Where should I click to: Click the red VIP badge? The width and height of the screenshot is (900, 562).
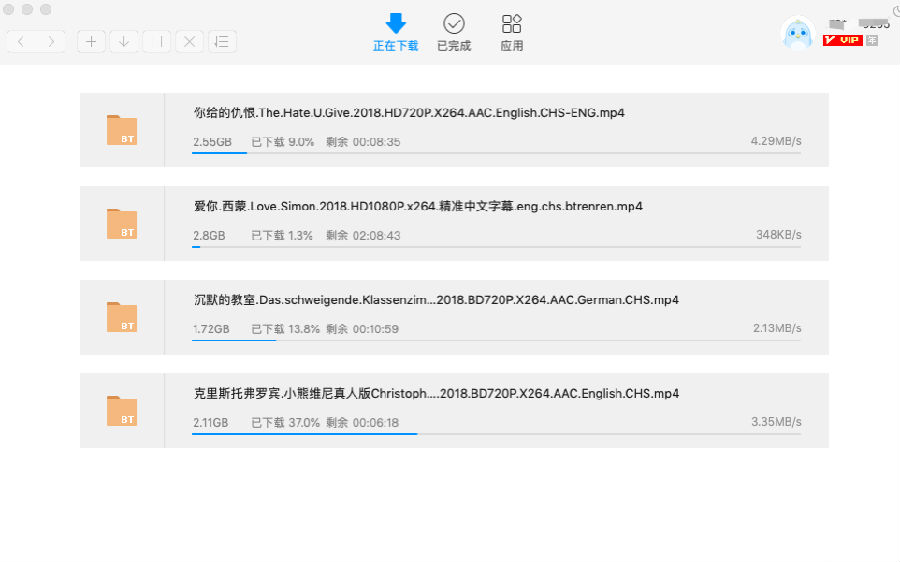(x=843, y=40)
